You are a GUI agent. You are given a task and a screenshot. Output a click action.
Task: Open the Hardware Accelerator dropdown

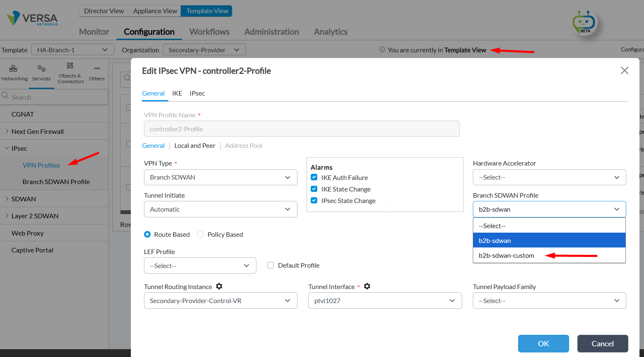[549, 177]
